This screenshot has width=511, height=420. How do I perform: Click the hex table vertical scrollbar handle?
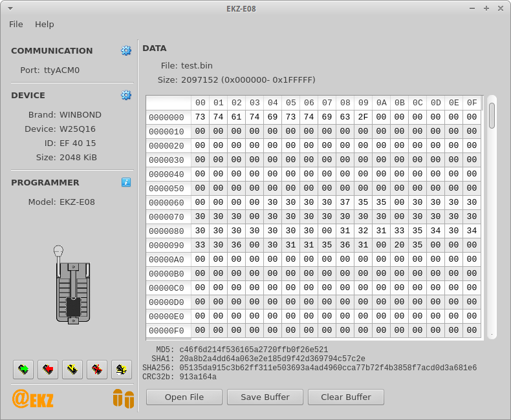pyautogui.click(x=492, y=115)
